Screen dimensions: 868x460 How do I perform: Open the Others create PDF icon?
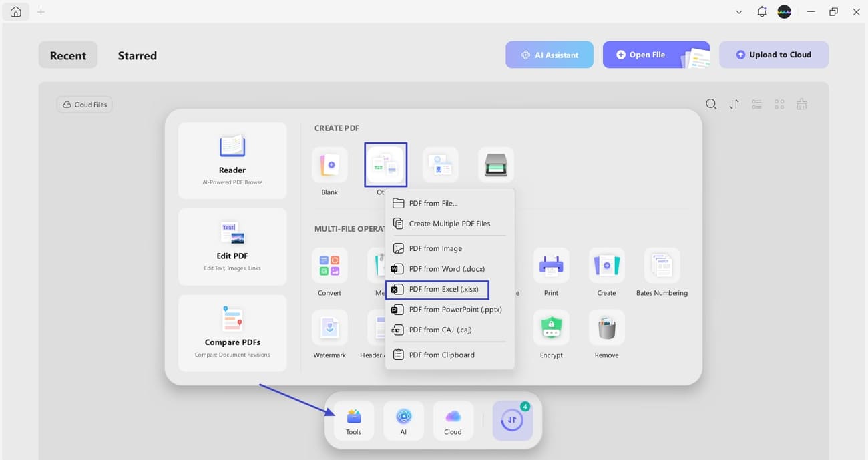click(385, 164)
